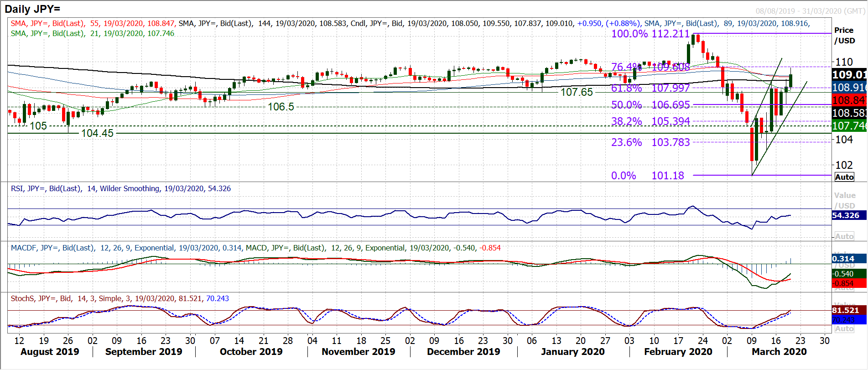The image size is (868, 370).
Task: Select the '61.8% 107.997' Fibonacci label
Action: pyautogui.click(x=650, y=88)
